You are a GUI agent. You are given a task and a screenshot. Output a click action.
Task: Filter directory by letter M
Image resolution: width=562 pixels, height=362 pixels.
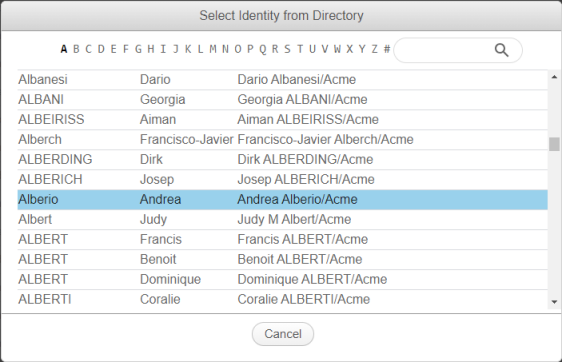click(213, 49)
